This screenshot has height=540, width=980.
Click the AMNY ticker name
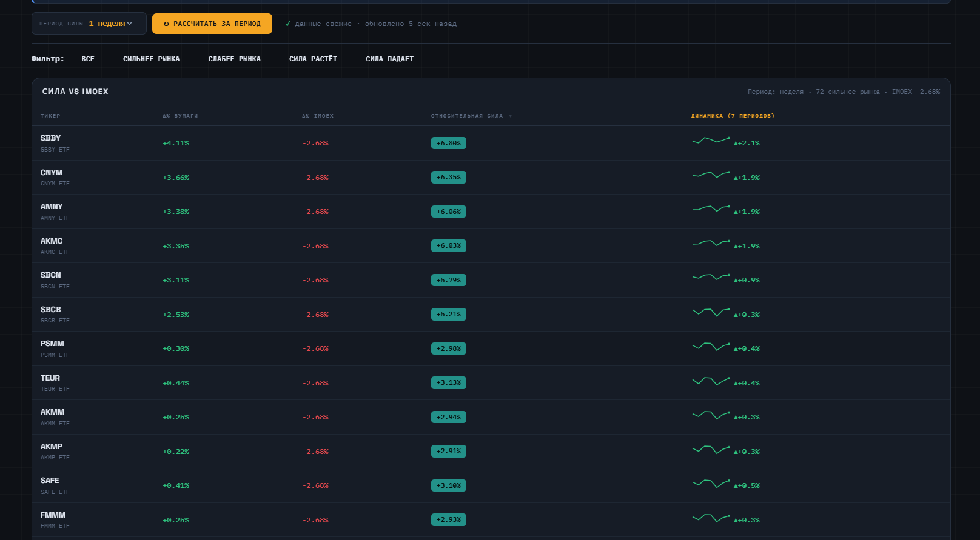point(52,207)
